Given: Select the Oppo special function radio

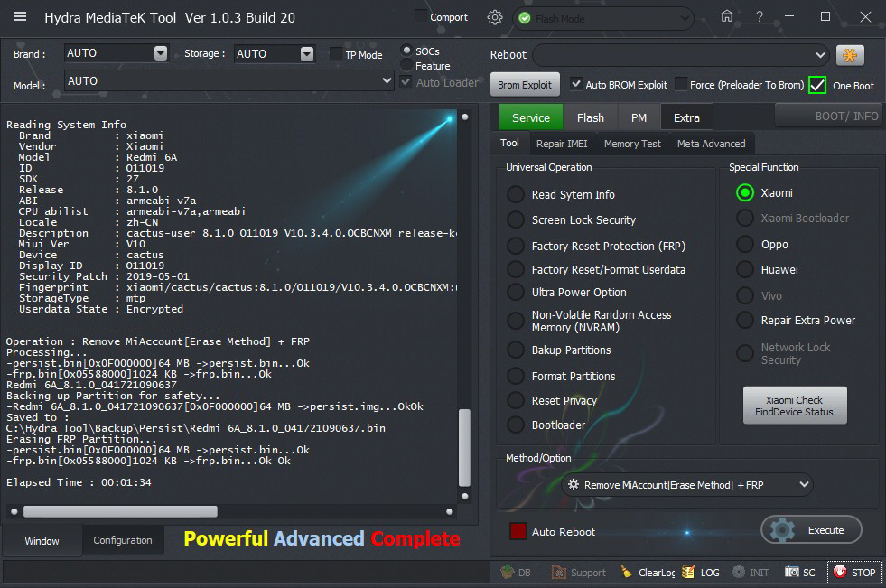Looking at the screenshot, I should [x=745, y=244].
